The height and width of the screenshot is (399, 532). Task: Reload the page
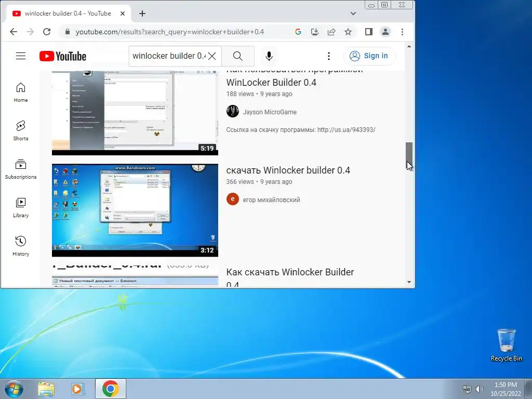click(x=47, y=32)
